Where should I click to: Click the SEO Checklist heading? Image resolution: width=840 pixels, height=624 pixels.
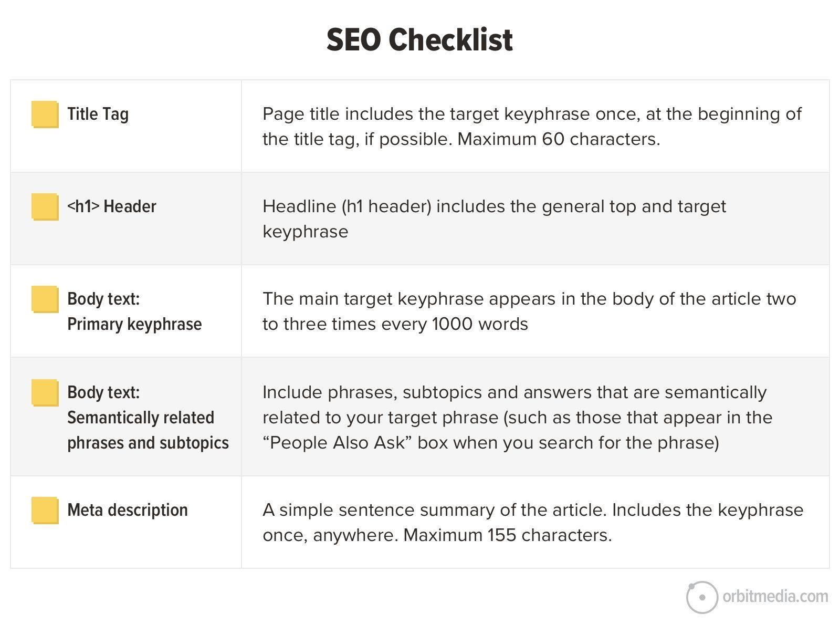click(x=419, y=40)
